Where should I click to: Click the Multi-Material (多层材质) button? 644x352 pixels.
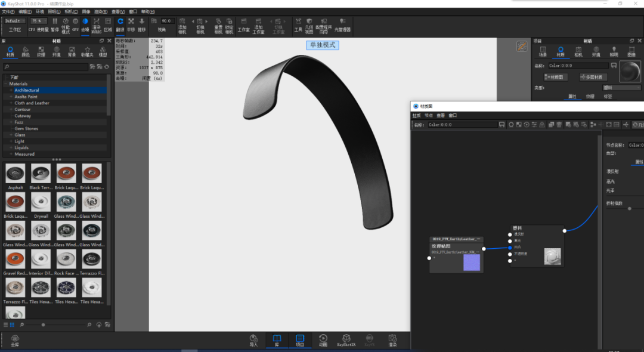(593, 77)
